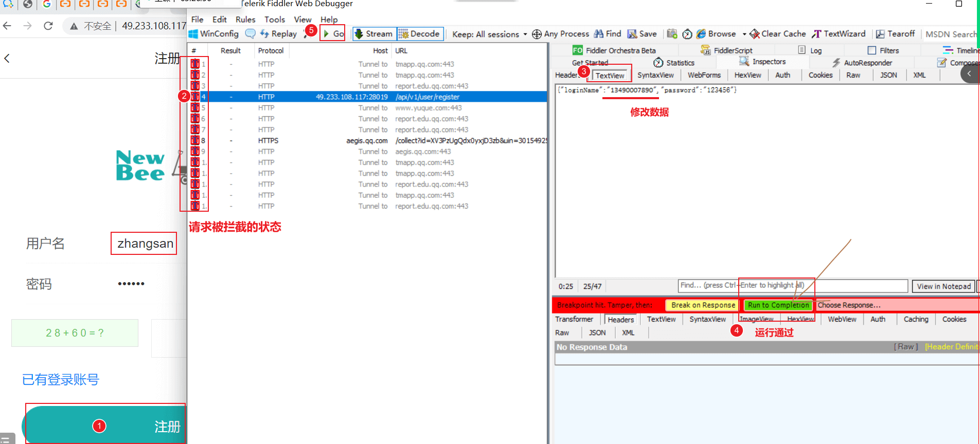Open the File menu
The width and height of the screenshot is (980, 444).
click(x=198, y=20)
